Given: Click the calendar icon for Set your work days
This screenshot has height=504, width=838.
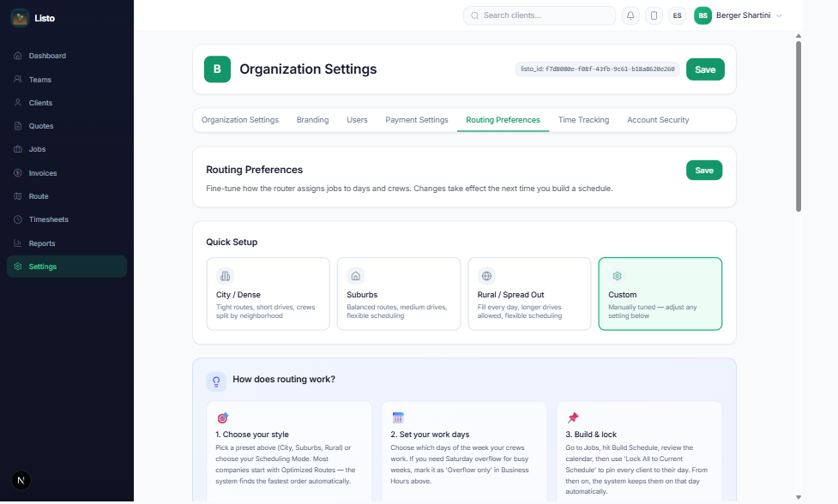Looking at the screenshot, I should [398, 417].
